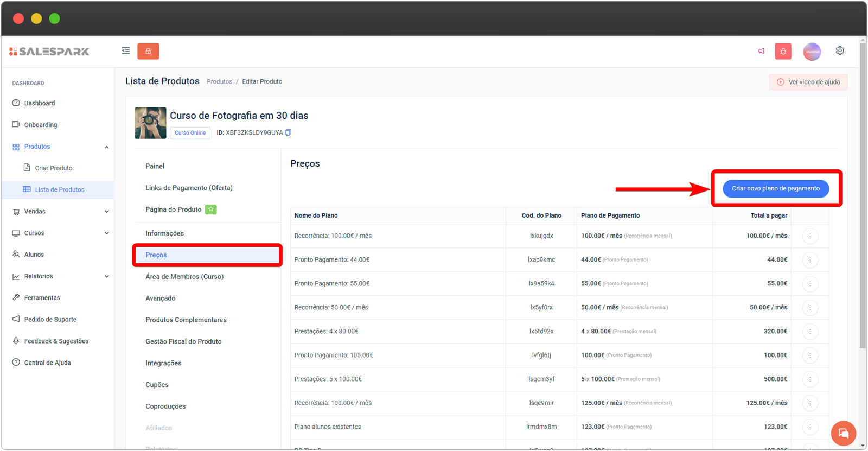Viewport: 868px width, 451px height.
Task: Copy product ID with the copy icon
Action: (x=288, y=132)
